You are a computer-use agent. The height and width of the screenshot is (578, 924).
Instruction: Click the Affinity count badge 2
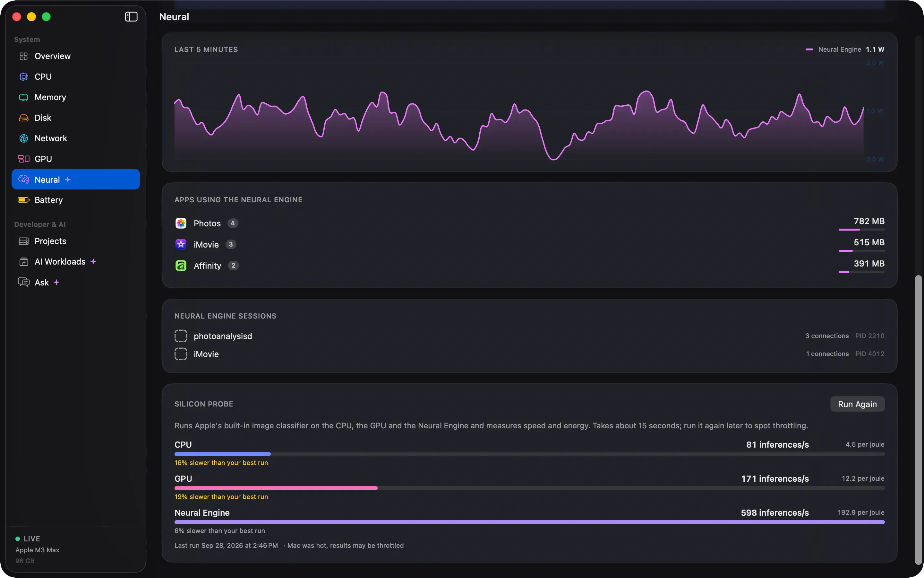[x=233, y=266]
